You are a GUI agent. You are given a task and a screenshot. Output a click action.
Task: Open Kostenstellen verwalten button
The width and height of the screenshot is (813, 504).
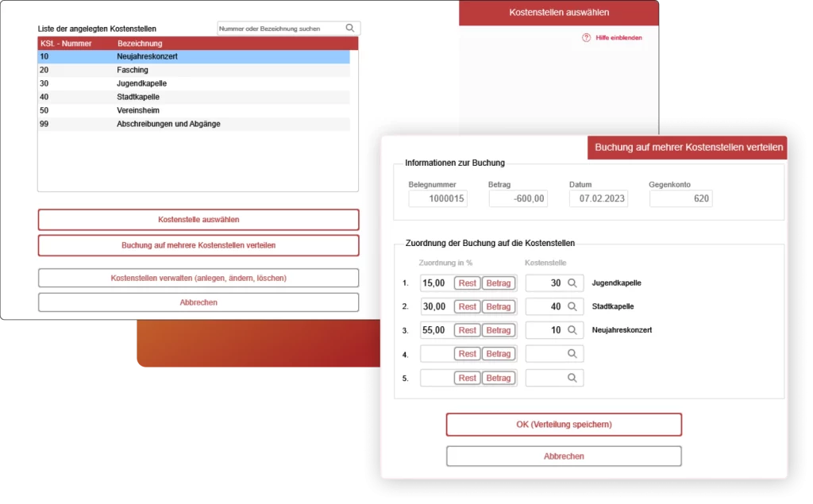point(198,278)
